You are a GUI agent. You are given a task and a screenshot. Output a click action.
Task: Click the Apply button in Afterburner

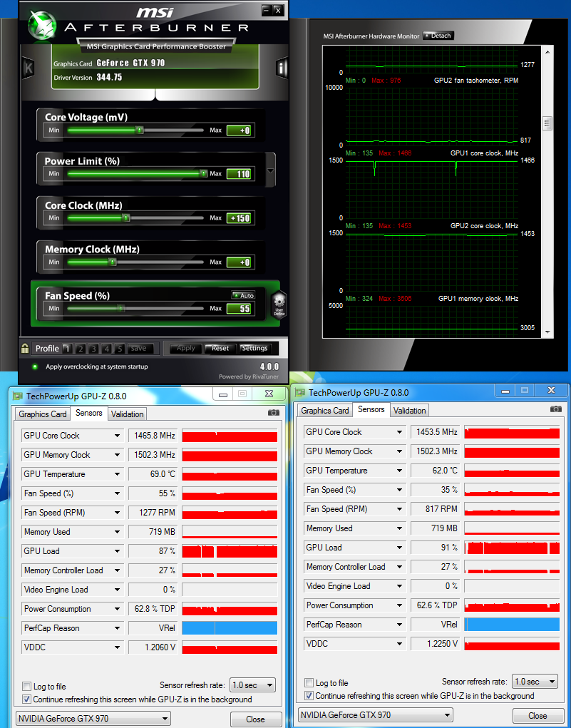pos(185,348)
